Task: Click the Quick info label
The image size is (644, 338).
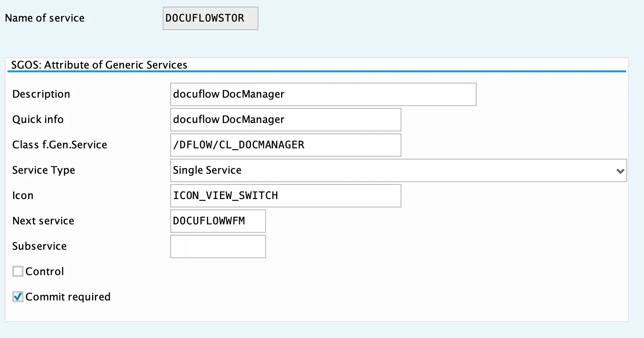Action: pos(38,120)
